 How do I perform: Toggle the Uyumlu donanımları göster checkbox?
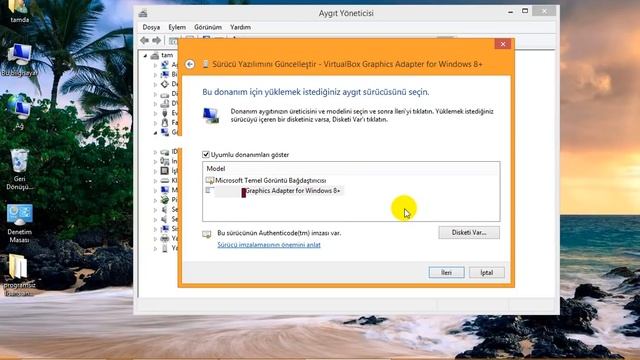(206, 155)
